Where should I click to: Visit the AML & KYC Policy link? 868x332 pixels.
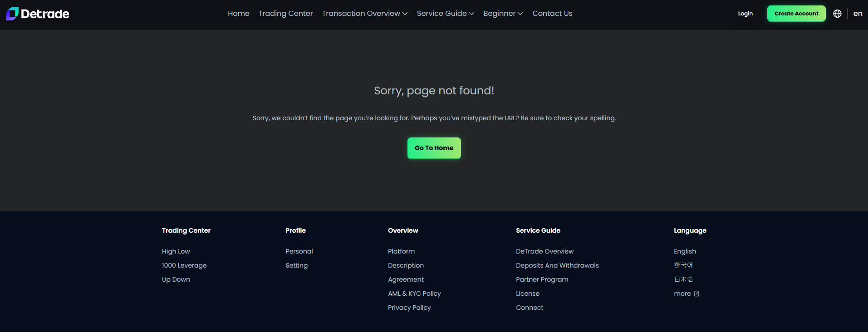coord(414,293)
